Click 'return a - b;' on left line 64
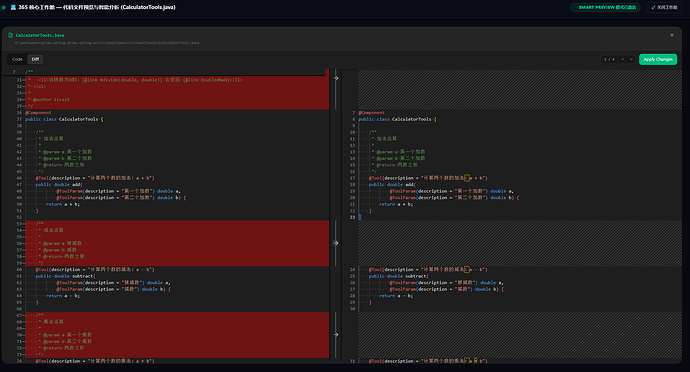690x372 pixels. pos(63,296)
